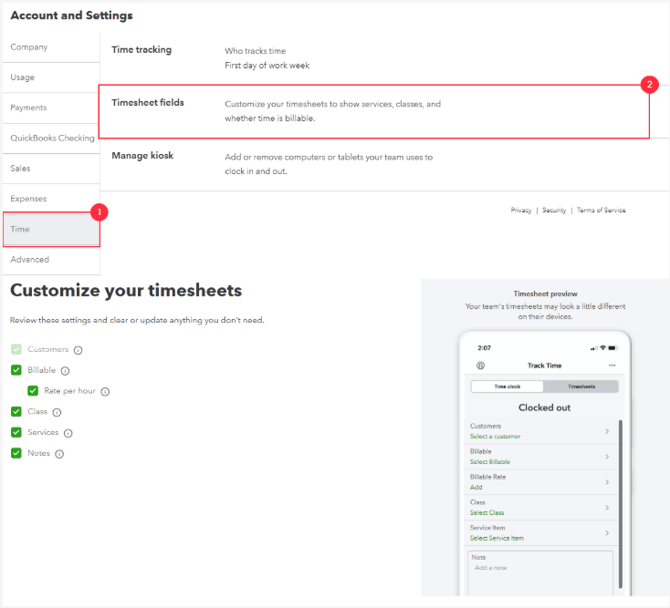The width and height of the screenshot is (670, 608).
Task: Disable the Rate per hour checkbox
Action: (33, 391)
